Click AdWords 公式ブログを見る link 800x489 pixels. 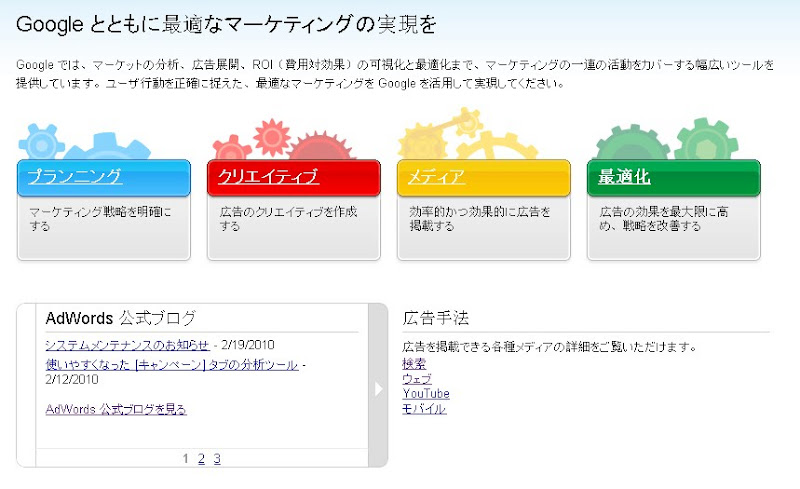click(x=116, y=409)
